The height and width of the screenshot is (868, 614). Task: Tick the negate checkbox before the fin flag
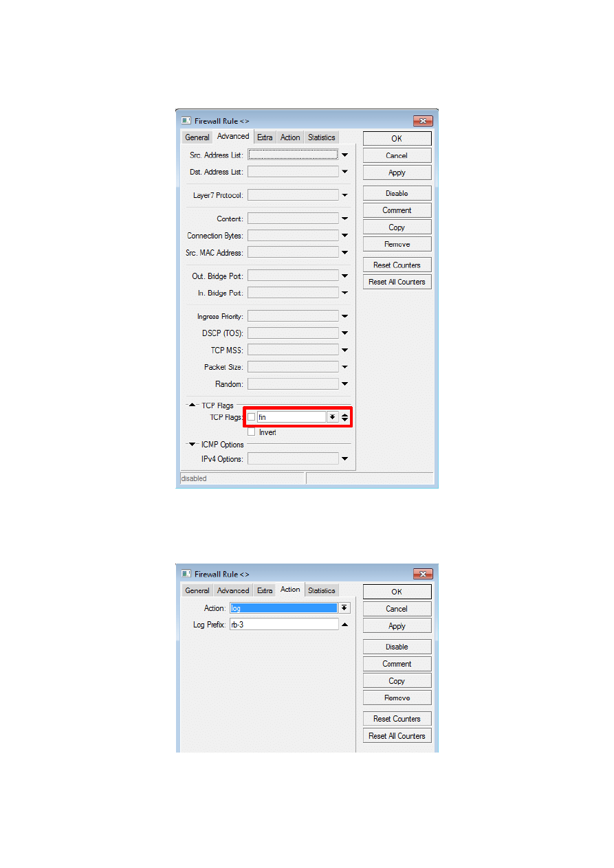252,417
